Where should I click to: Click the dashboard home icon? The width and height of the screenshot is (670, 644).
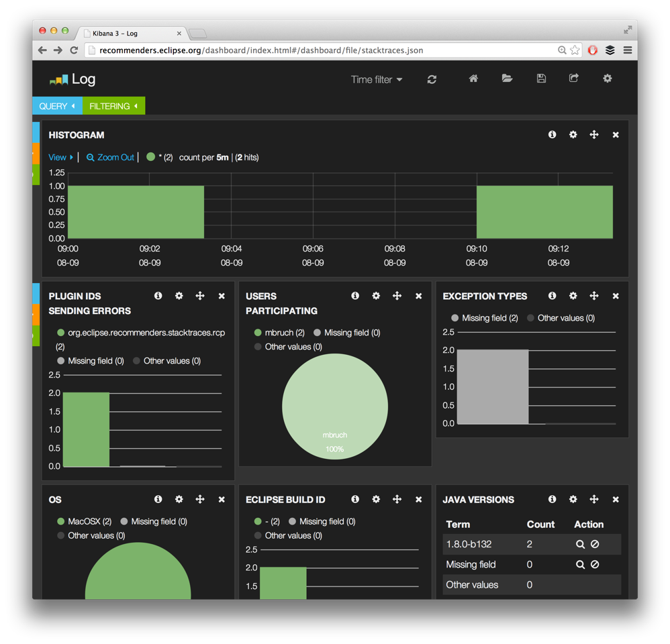pyautogui.click(x=473, y=78)
